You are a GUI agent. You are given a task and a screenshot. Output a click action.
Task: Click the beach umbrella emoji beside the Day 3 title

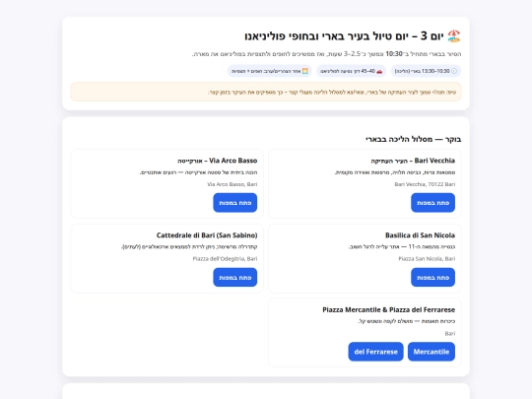click(453, 36)
